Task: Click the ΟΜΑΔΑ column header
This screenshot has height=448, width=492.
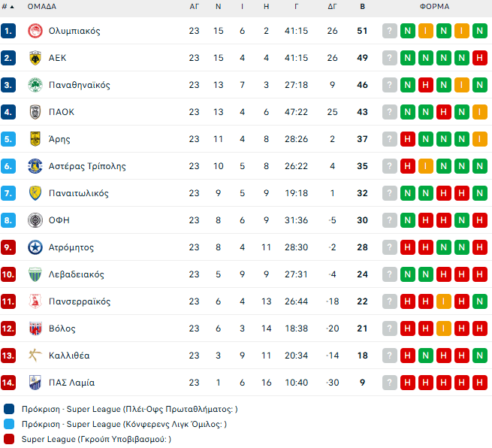Action: coord(42,7)
